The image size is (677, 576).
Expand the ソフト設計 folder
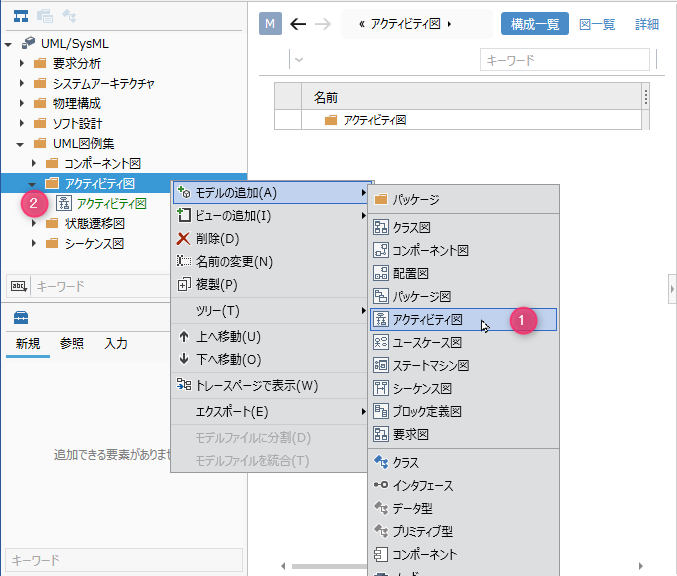[x=22, y=123]
